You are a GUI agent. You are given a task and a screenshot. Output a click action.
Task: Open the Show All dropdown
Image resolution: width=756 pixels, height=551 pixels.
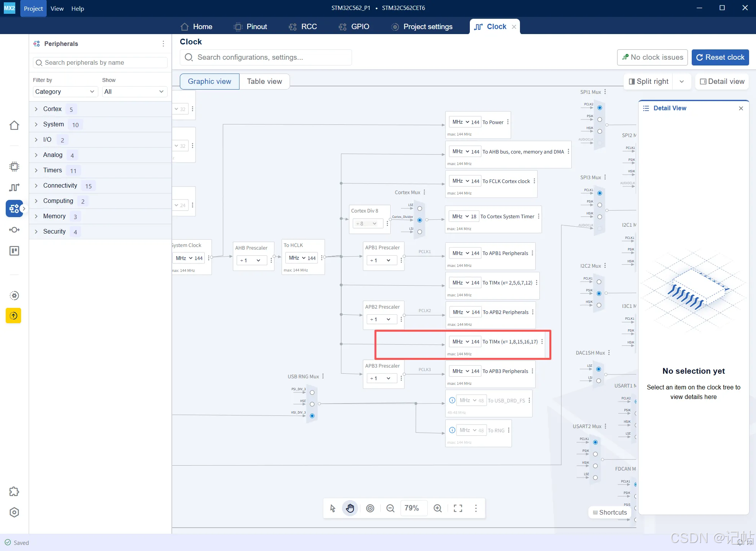pyautogui.click(x=134, y=92)
